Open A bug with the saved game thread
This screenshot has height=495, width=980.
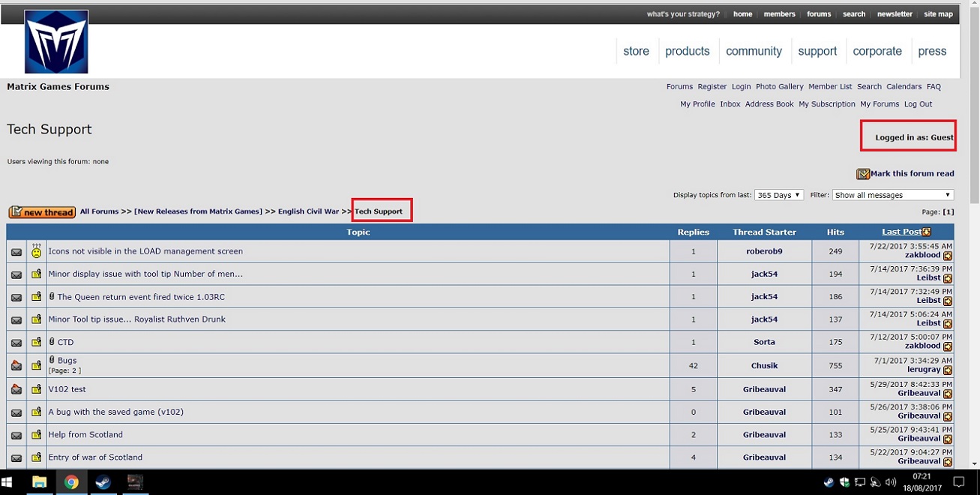click(115, 412)
